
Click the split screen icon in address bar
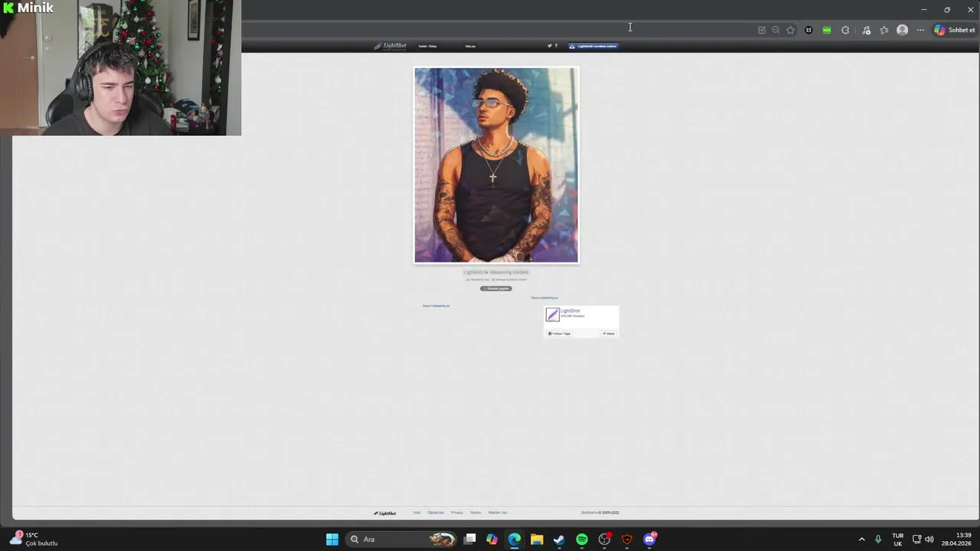[x=762, y=30]
